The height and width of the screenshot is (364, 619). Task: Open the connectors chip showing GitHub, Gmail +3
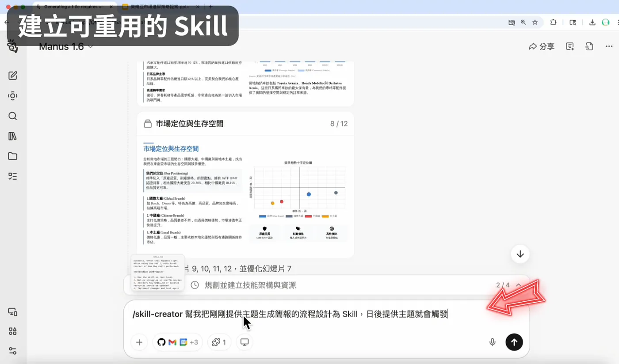tap(178, 342)
